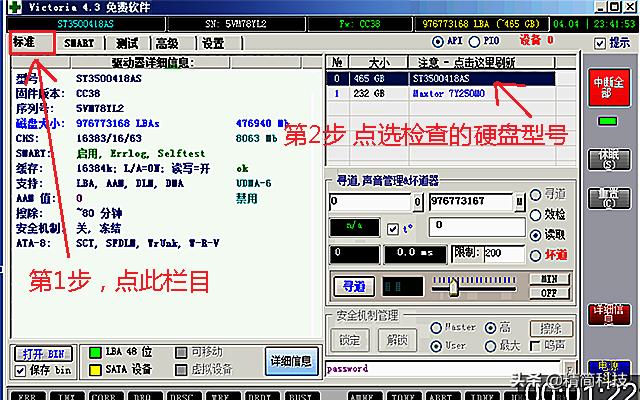
Task: Select the User radio button
Action: pos(436,346)
